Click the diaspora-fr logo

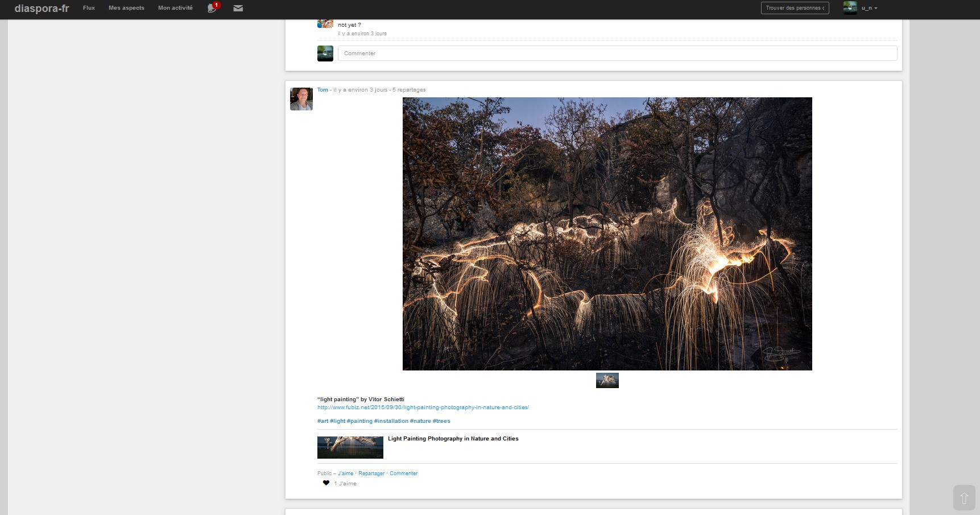pos(42,8)
